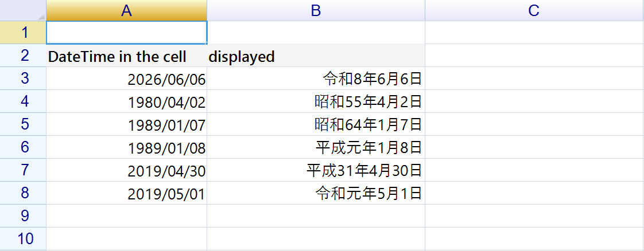644x251 pixels.
Task: Select row 2 header
Action: pos(23,56)
